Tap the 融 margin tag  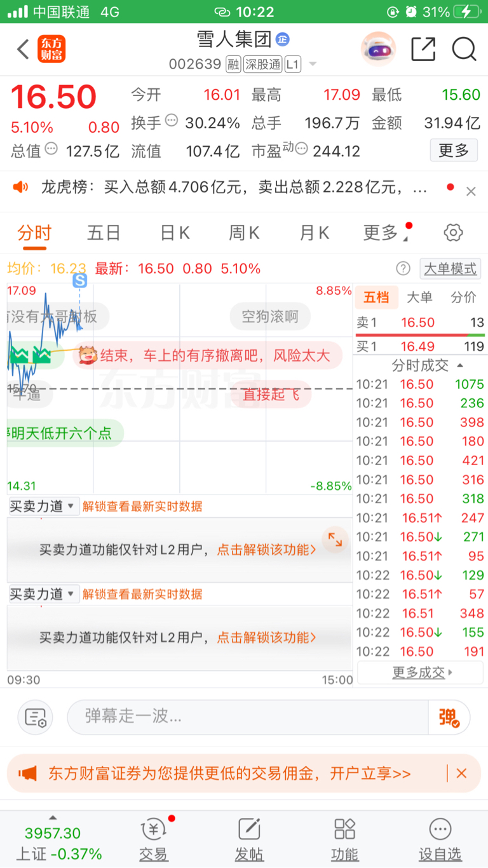click(233, 64)
